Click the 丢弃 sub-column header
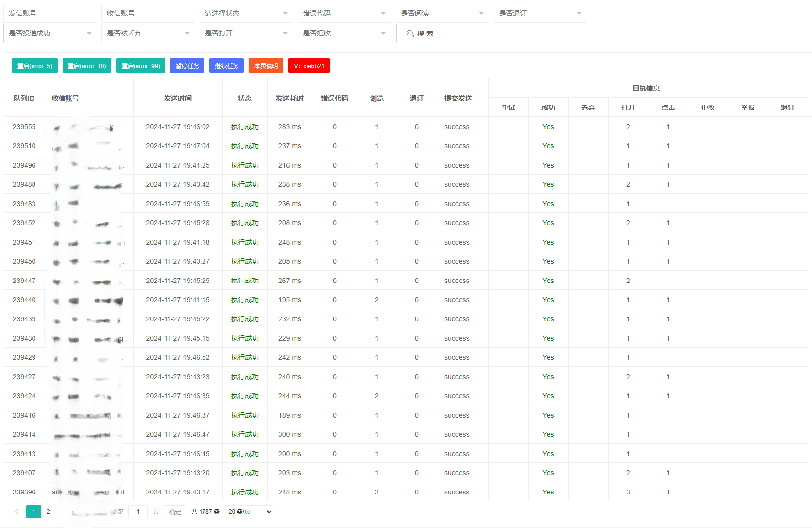Viewport: 812px width, 528px height. tap(588, 107)
